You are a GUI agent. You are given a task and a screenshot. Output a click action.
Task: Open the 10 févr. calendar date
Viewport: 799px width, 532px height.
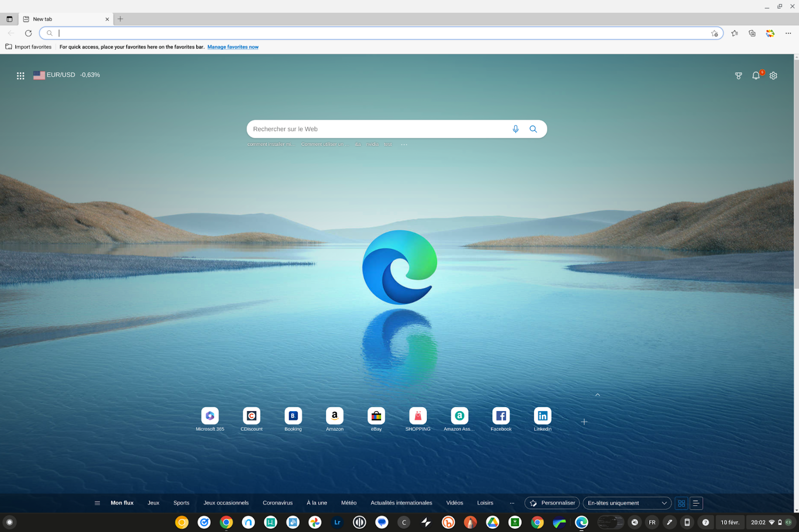pos(730,523)
